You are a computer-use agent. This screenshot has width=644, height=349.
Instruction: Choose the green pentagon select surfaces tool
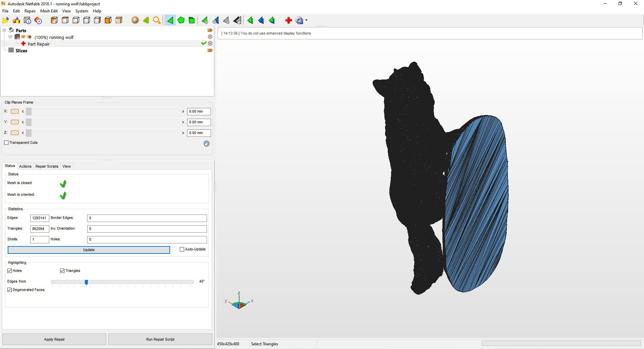181,20
